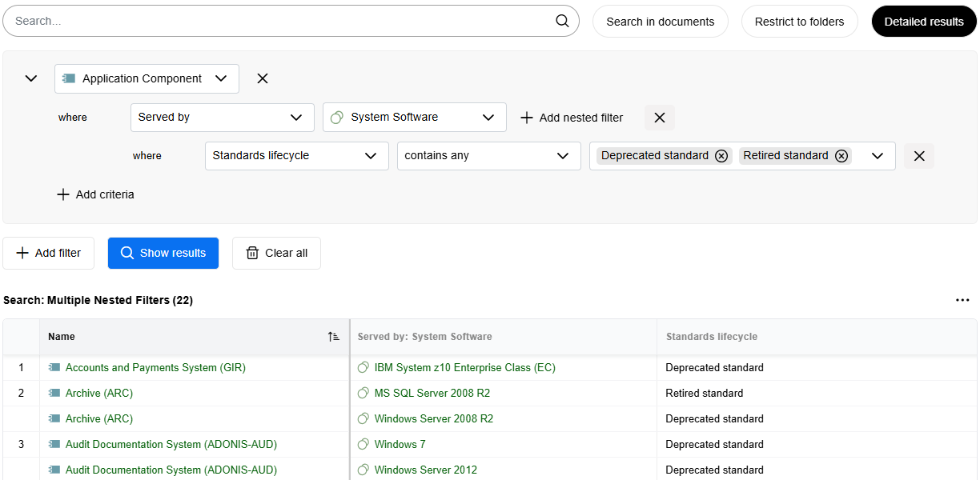Image resolution: width=980 pixels, height=480 pixels.
Task: Open the contains any operator dropdown
Action: coord(488,156)
